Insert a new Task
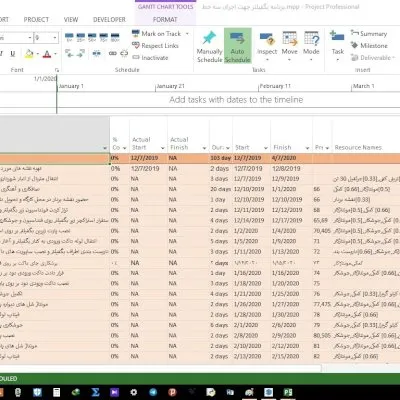 click(337, 46)
